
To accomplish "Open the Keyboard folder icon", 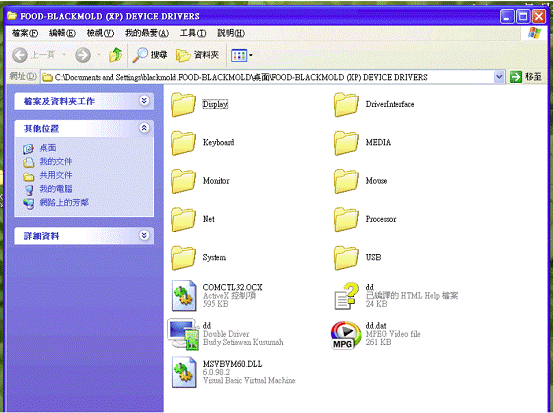I will pos(183,143).
